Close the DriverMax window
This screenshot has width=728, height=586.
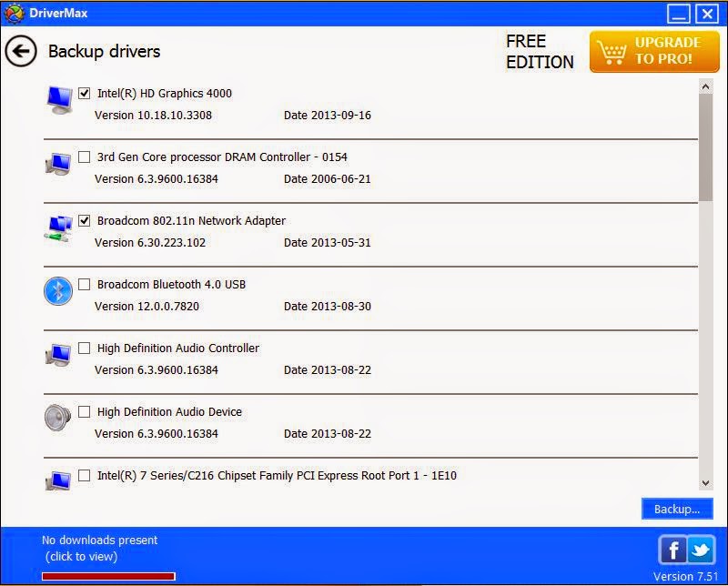pyautogui.click(x=707, y=14)
